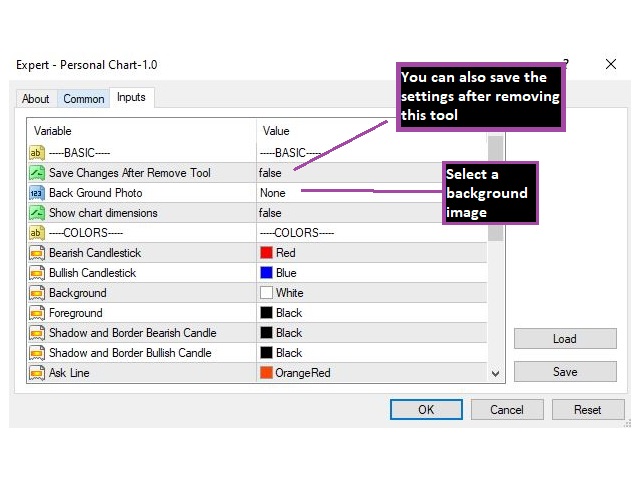Viewport: 640px width, 480px height.
Task: Open Foreground Black color dropdown
Action: coord(372,313)
